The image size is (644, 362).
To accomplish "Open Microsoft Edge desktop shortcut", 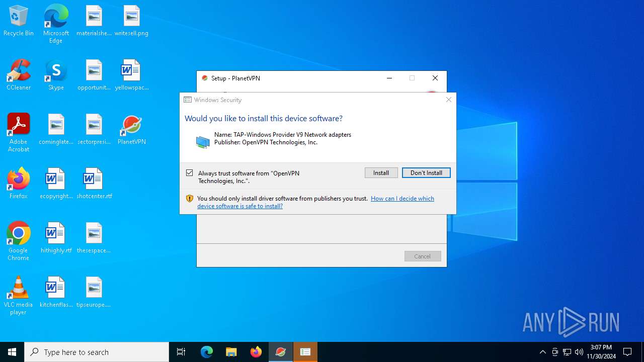I will pyautogui.click(x=56, y=24).
